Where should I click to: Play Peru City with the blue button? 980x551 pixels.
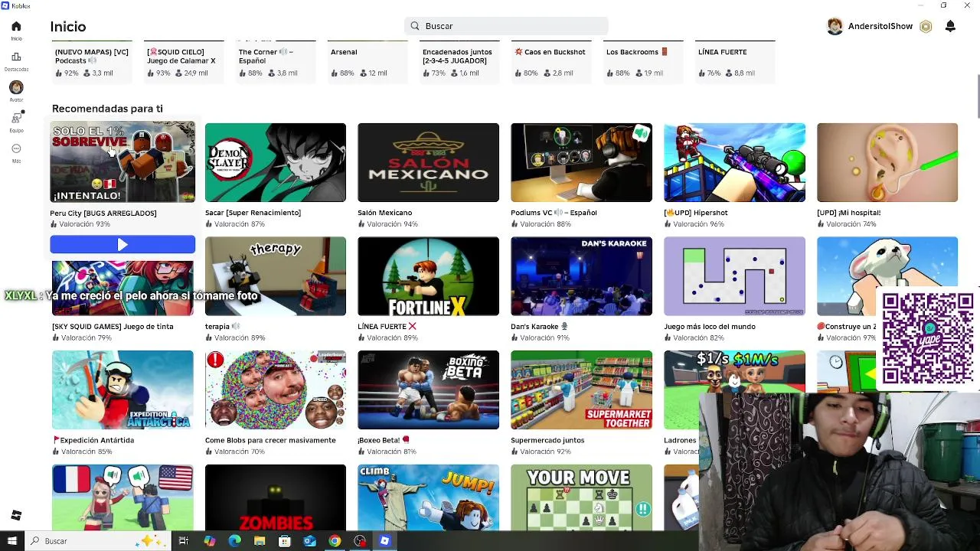122,244
